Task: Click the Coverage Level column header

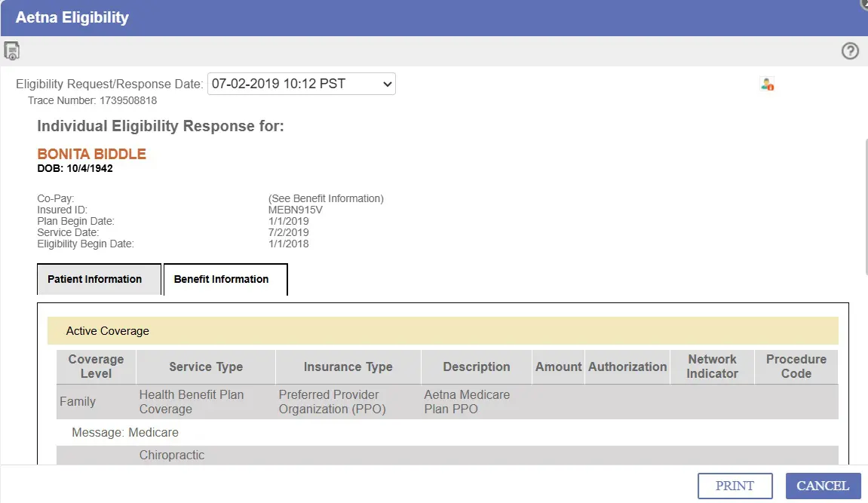Action: (x=96, y=367)
